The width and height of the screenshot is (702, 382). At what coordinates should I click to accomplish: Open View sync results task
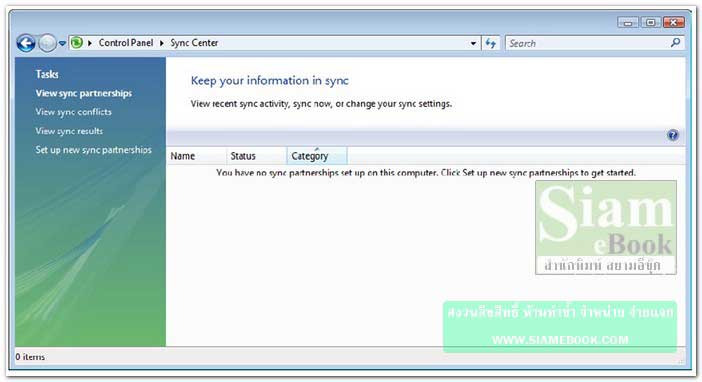tap(69, 131)
